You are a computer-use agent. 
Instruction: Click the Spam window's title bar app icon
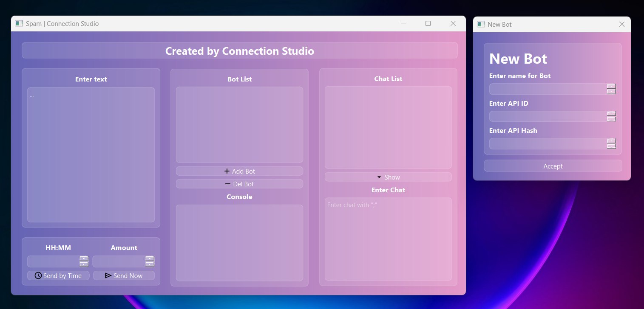[19, 23]
